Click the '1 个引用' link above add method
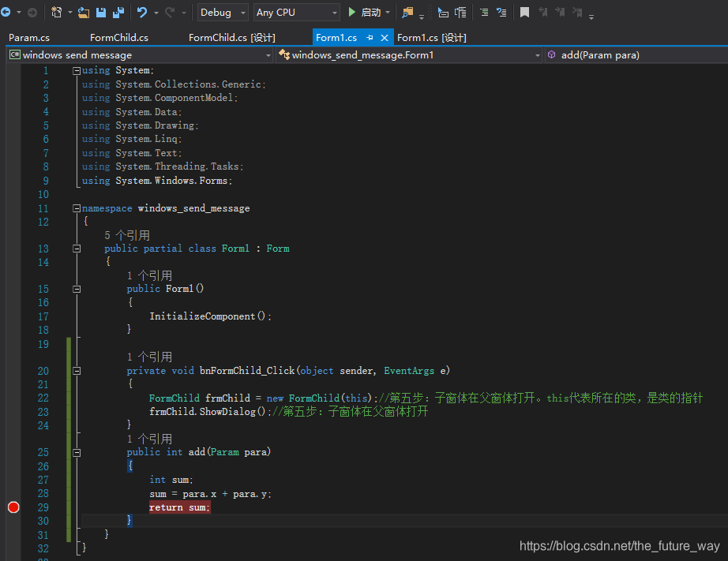 149,439
